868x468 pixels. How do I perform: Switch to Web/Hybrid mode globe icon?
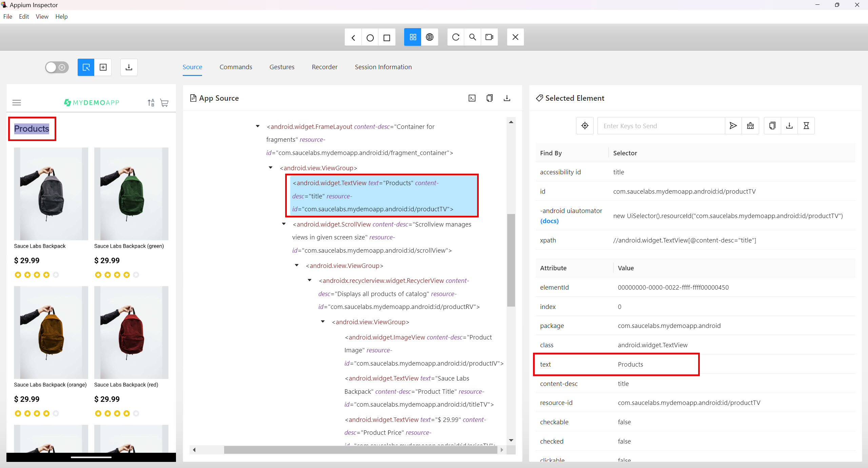[430, 37]
